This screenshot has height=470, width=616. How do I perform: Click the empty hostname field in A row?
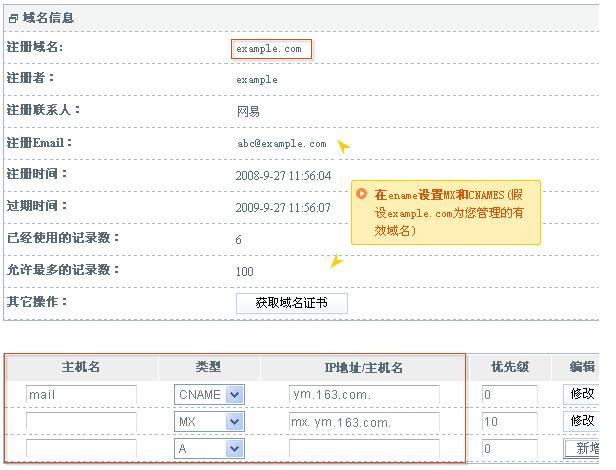pyautogui.click(x=81, y=448)
